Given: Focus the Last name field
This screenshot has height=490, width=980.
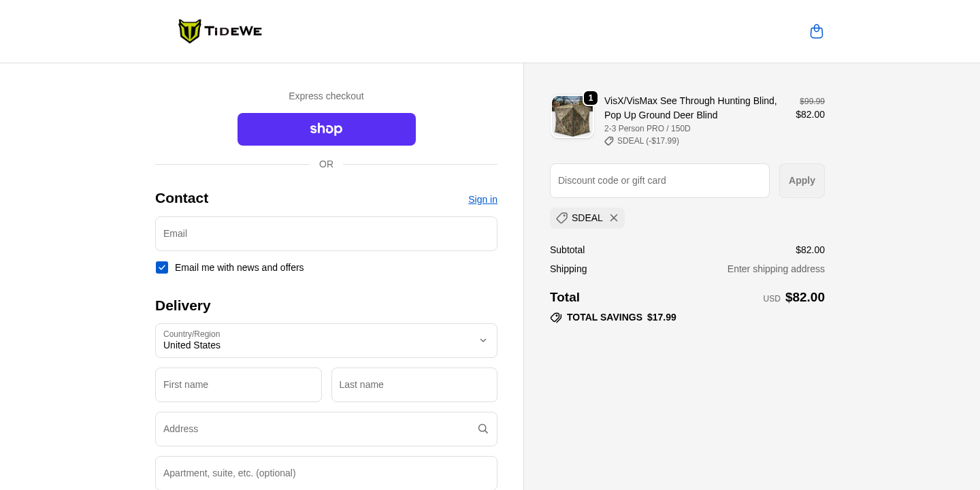Looking at the screenshot, I should [x=414, y=385].
